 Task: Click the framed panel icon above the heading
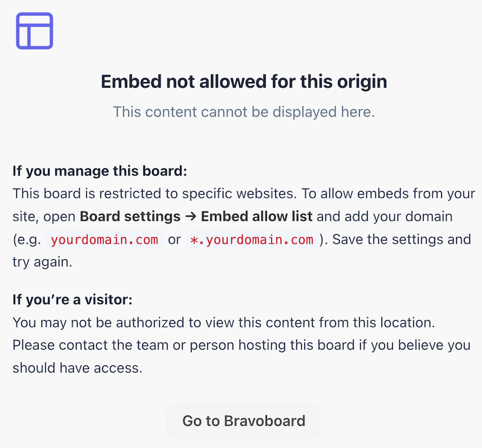[34, 30]
